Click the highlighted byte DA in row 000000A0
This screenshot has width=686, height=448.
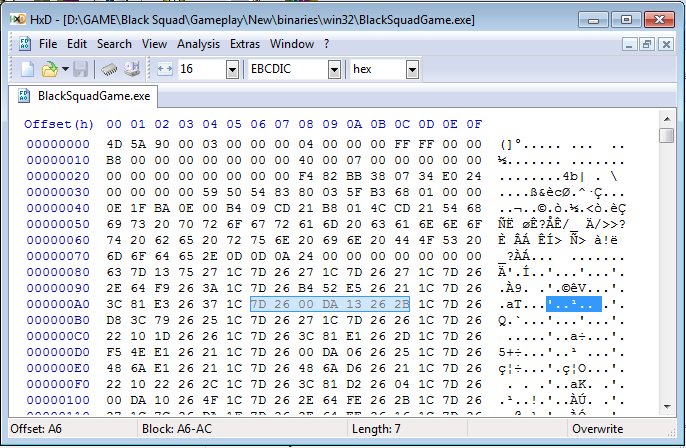(330, 304)
